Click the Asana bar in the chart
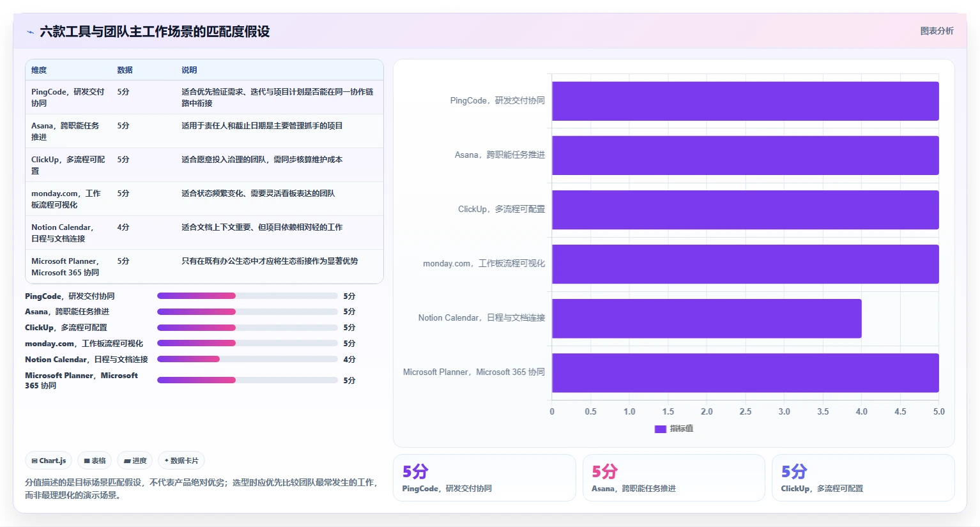Image resolution: width=980 pixels, height=527 pixels. coord(746,155)
